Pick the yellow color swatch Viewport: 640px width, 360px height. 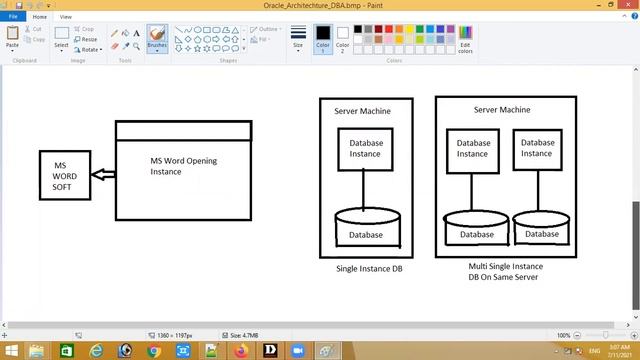(409, 29)
